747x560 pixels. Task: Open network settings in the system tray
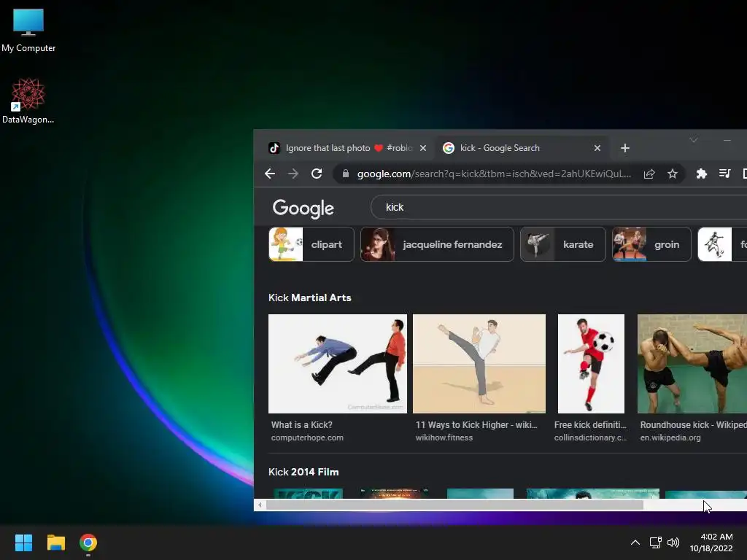click(656, 542)
